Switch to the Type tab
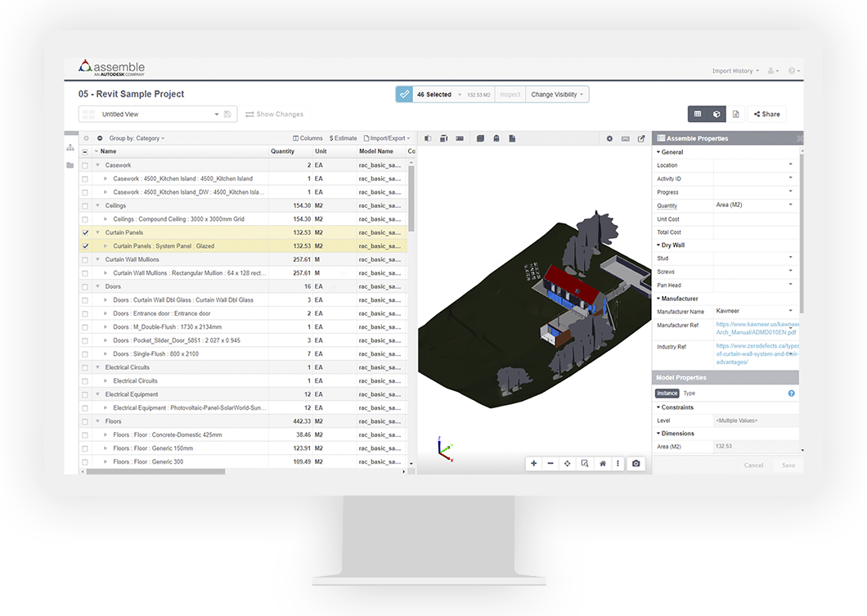867x616 pixels. pyautogui.click(x=689, y=393)
